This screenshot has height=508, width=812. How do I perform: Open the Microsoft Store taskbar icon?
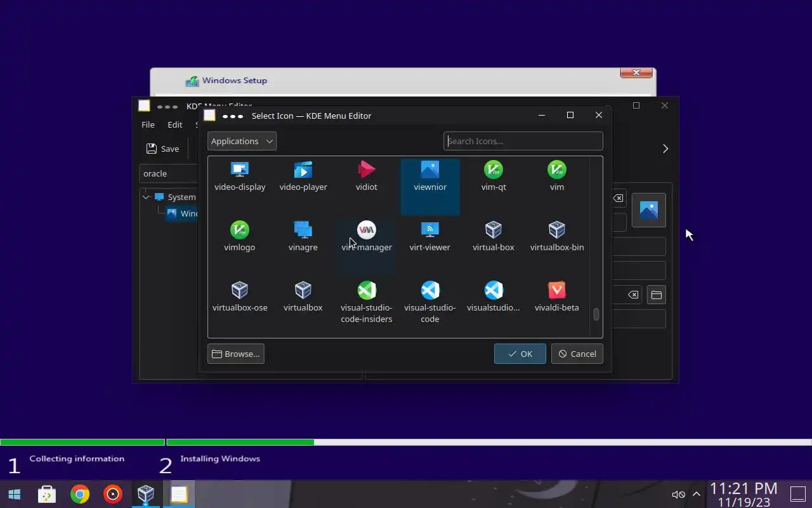[x=47, y=494]
